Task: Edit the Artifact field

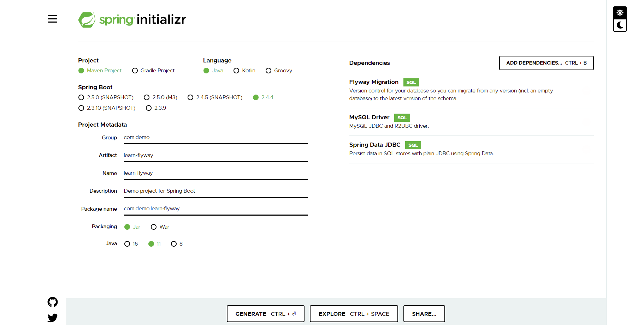Action: click(x=215, y=155)
